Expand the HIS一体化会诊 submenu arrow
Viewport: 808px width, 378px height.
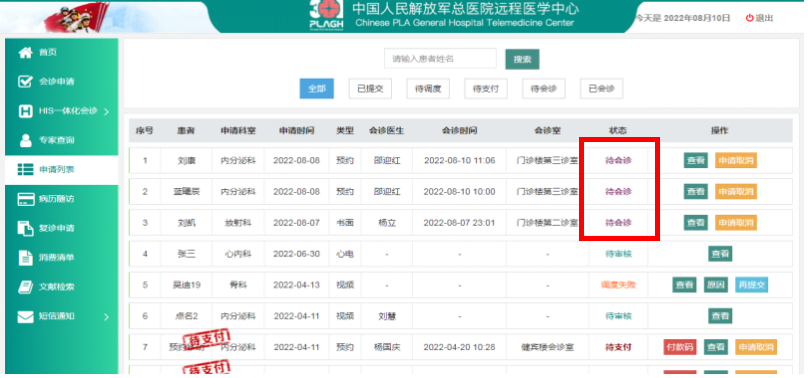click(106, 112)
